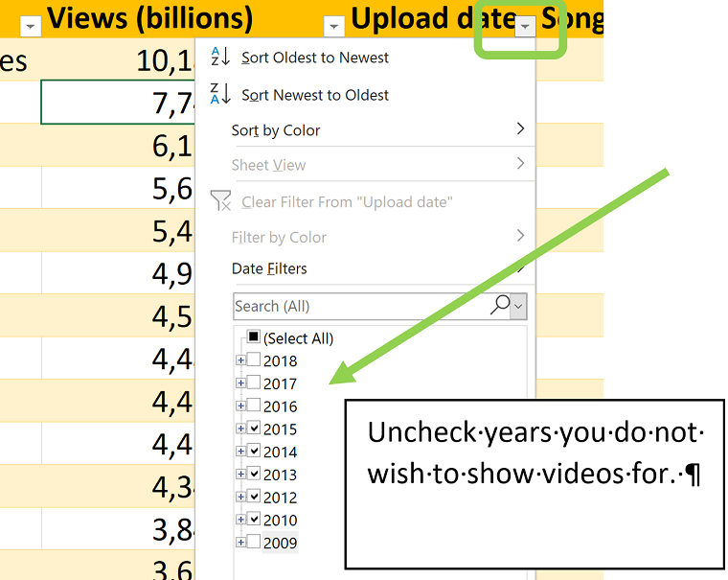Expand the 2010 date tree node
Screen dimensions: 728x580
(240, 520)
